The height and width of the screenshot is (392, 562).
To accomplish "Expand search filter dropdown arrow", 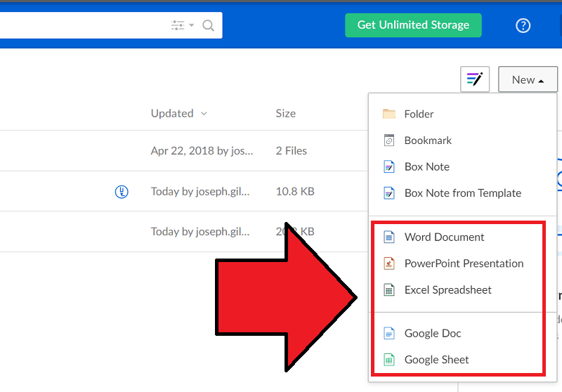I will tap(191, 25).
